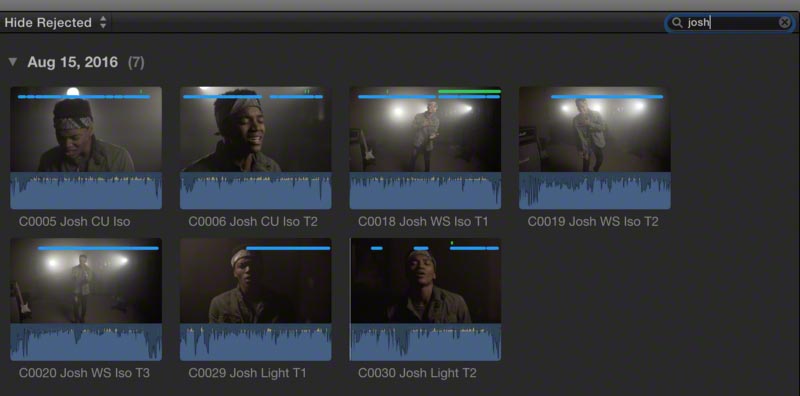Click the clip name C0030 Josh Light T2
This screenshot has height=396, width=800.
tap(417, 373)
